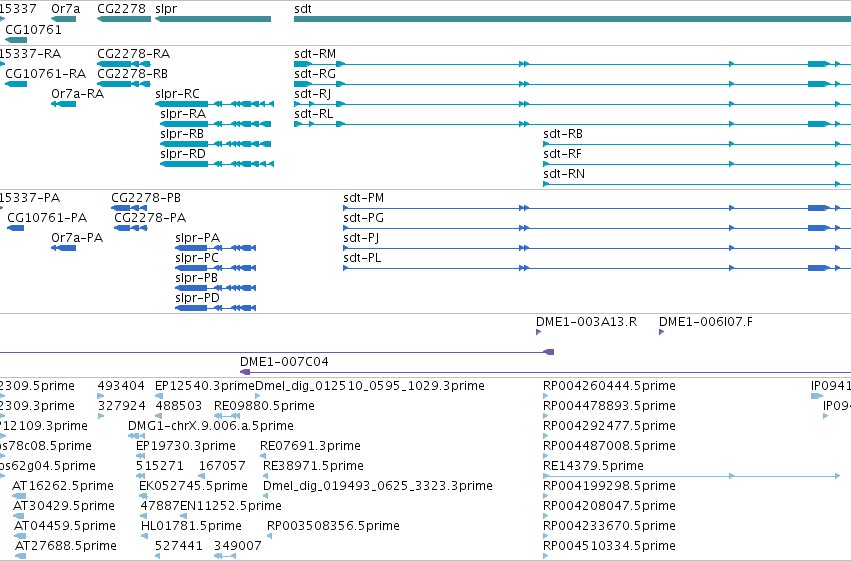Select the CG2278-RA transcript
This screenshot has height=561, width=851.
[124, 64]
